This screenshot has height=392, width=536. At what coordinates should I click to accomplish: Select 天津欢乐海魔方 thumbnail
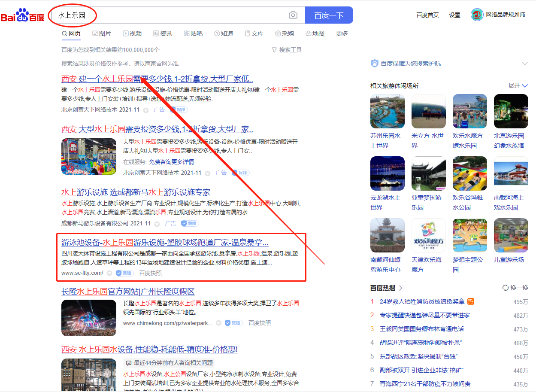tap(429, 236)
